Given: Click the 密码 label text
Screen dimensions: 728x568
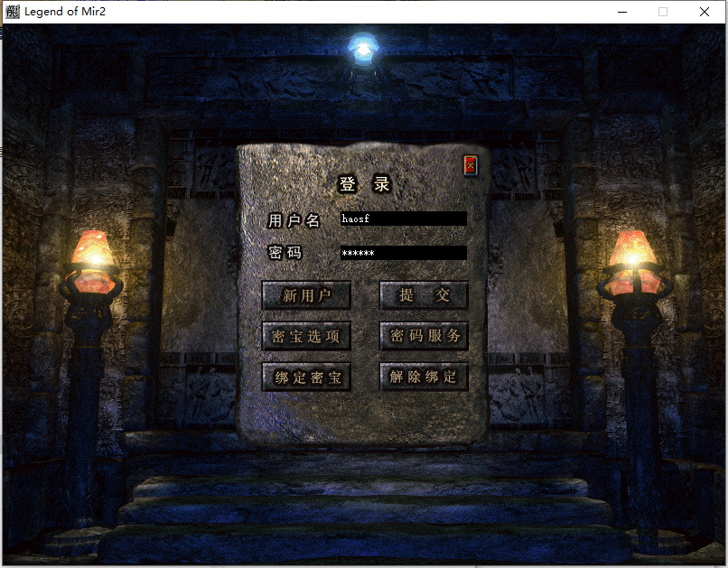Looking at the screenshot, I should pos(285,253).
